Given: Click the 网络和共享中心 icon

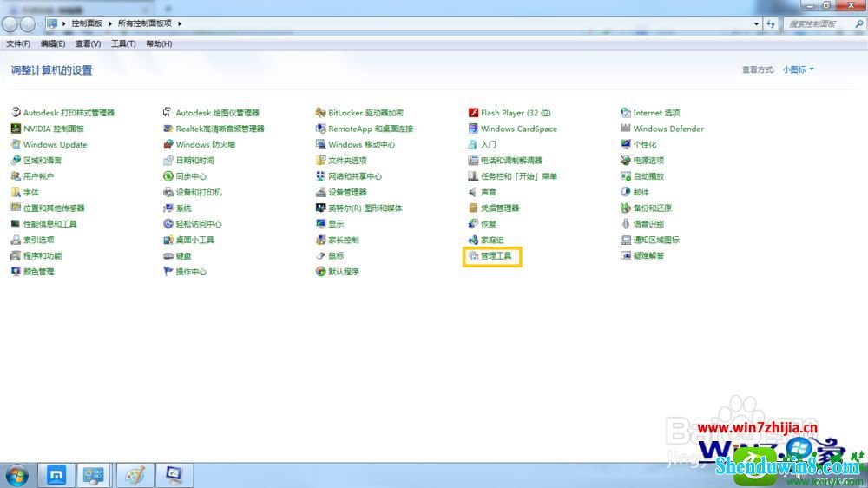Looking at the screenshot, I should [x=320, y=176].
